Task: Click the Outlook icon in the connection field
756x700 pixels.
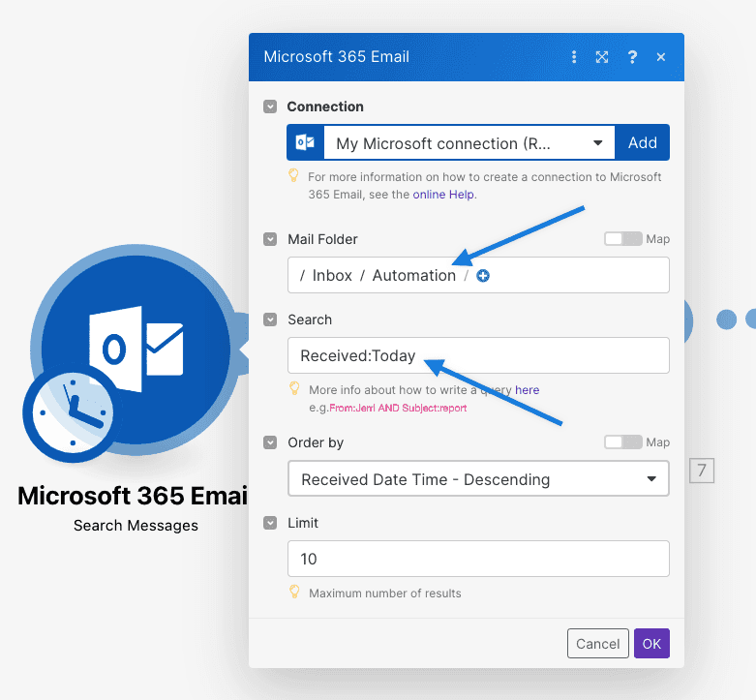Action: tap(305, 142)
